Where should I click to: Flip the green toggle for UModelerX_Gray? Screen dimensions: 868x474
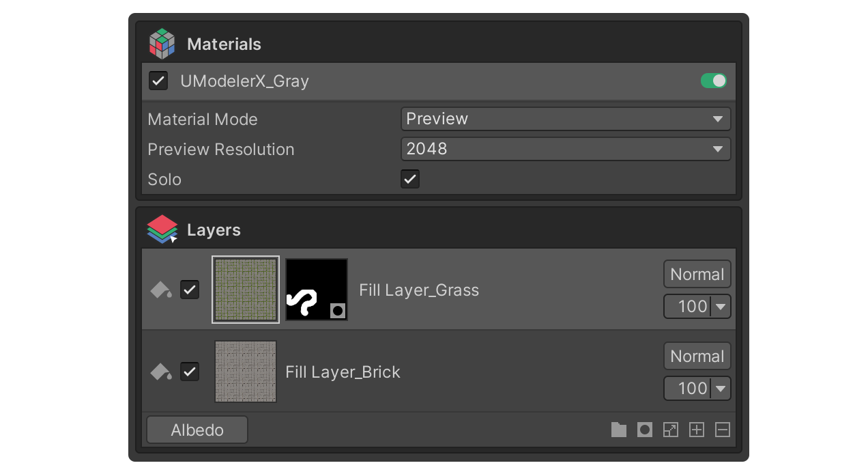click(714, 80)
